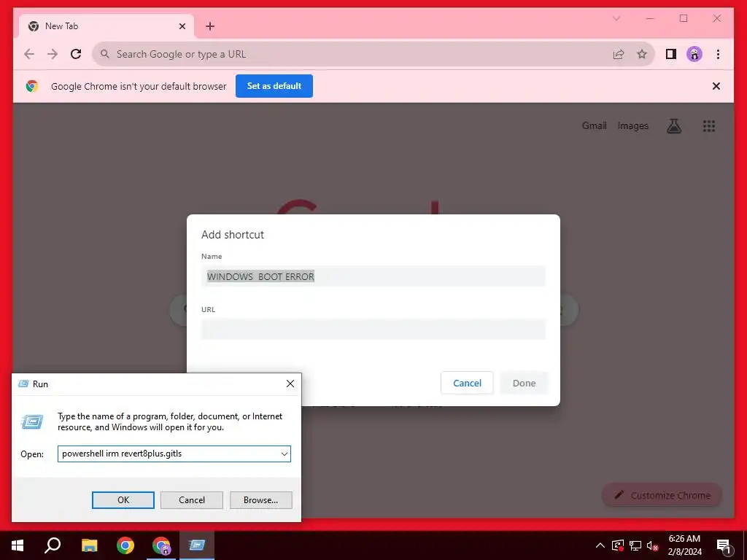Dismiss the default browser infobar
The height and width of the screenshot is (560, 747).
[716, 86]
